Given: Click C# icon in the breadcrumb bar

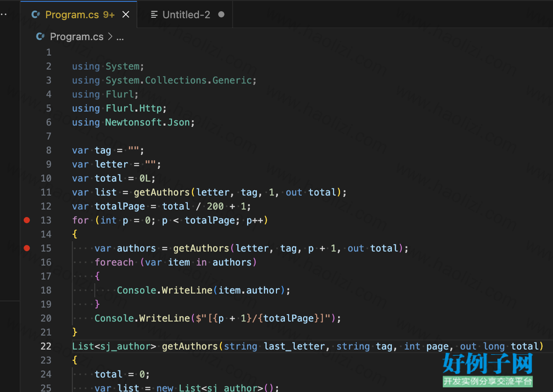Looking at the screenshot, I should pos(40,36).
